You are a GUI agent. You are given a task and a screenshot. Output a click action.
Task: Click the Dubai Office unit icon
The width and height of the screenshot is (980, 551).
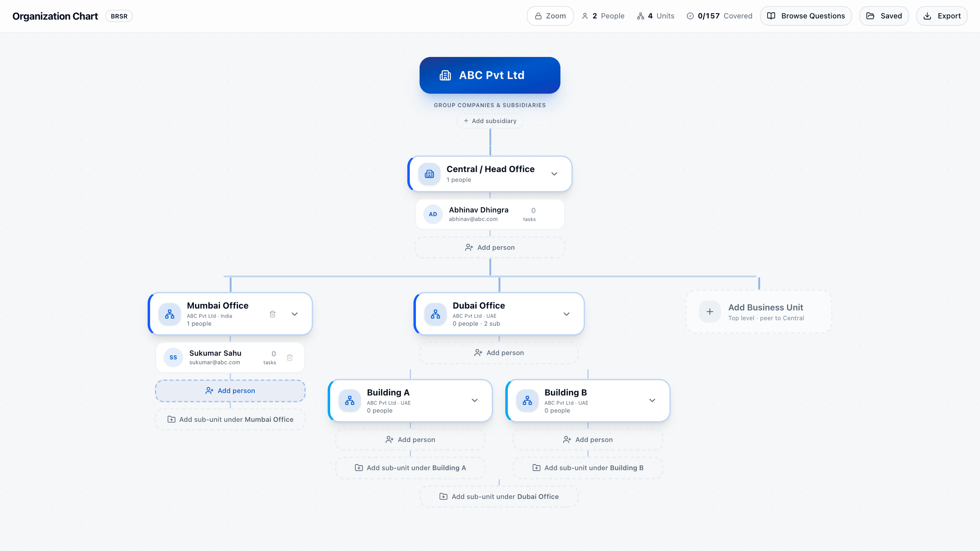tap(435, 314)
